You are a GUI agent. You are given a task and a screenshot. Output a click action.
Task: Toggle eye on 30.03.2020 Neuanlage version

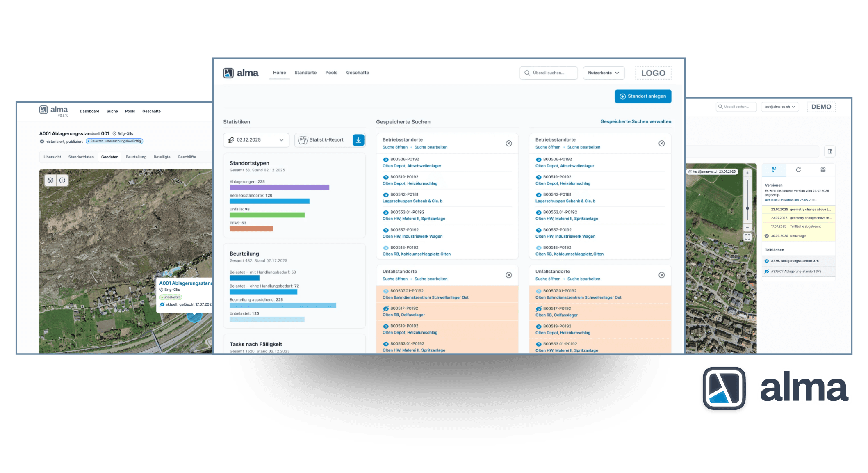[x=767, y=236]
